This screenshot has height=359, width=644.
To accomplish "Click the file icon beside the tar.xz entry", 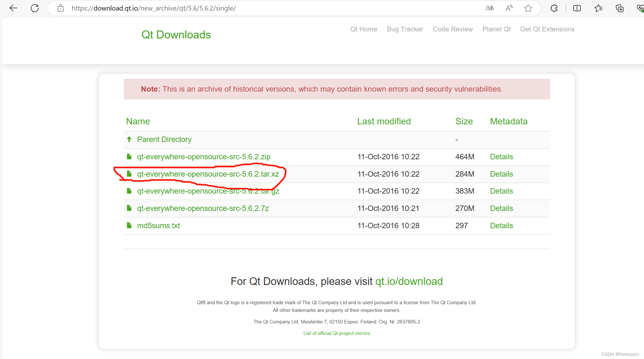I will coord(129,174).
